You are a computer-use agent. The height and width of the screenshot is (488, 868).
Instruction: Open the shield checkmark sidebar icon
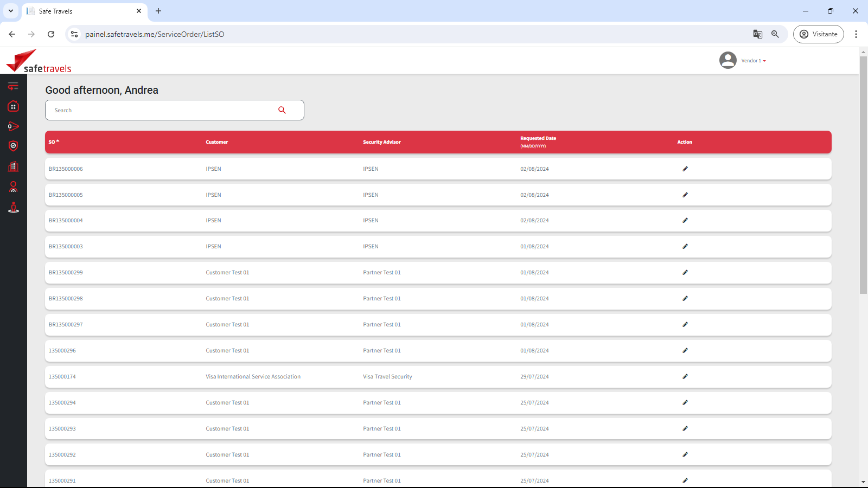[x=13, y=146]
